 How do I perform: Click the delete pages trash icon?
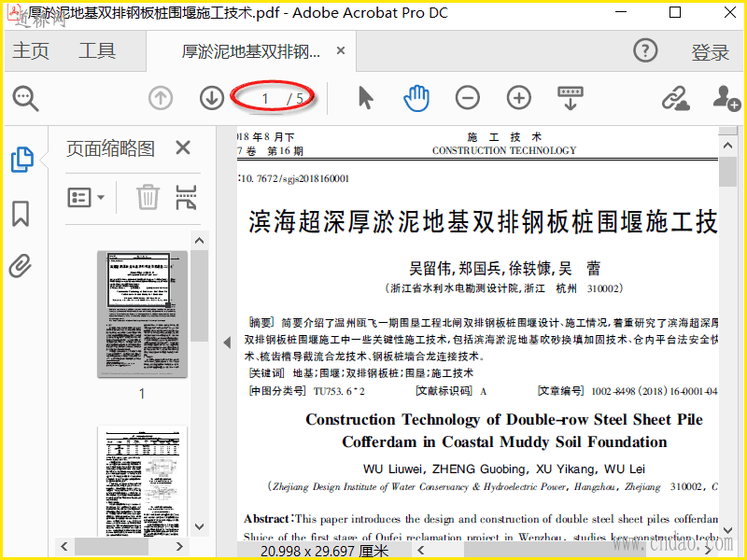(148, 197)
